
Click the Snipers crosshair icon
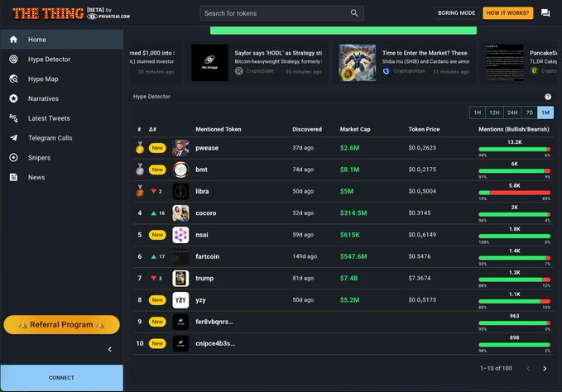pos(13,157)
